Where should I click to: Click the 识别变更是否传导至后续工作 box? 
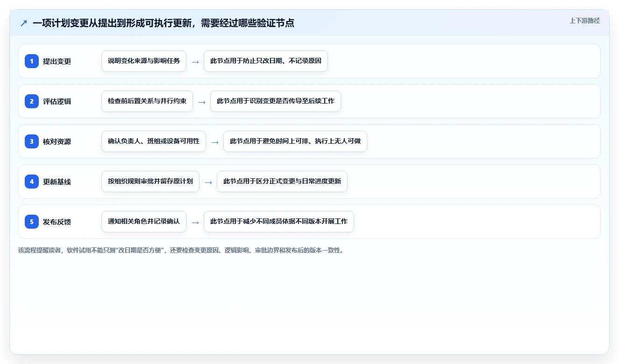276,101
